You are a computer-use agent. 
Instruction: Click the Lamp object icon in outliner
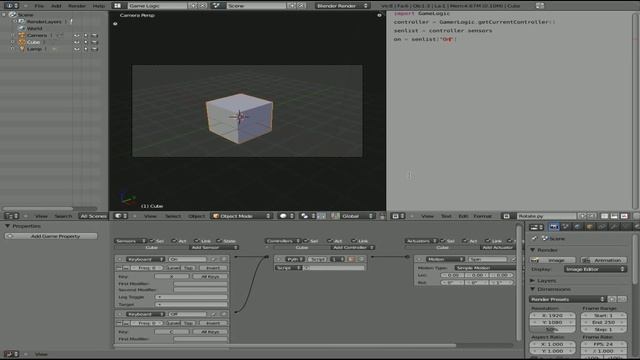(x=22, y=49)
